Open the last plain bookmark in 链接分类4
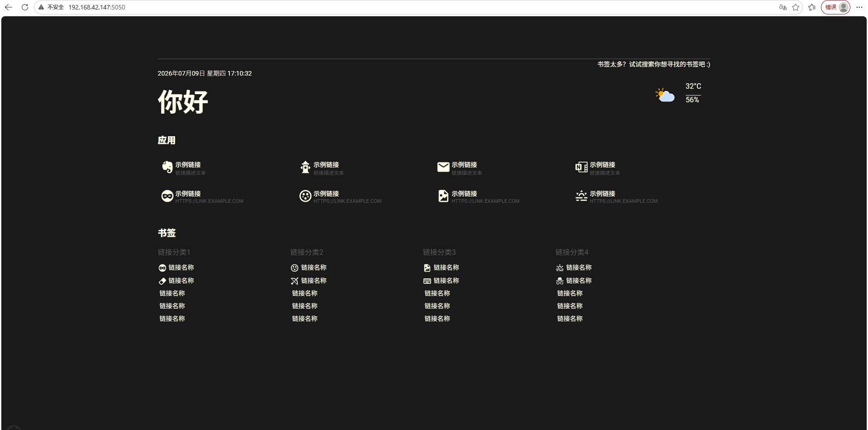 [x=570, y=319]
